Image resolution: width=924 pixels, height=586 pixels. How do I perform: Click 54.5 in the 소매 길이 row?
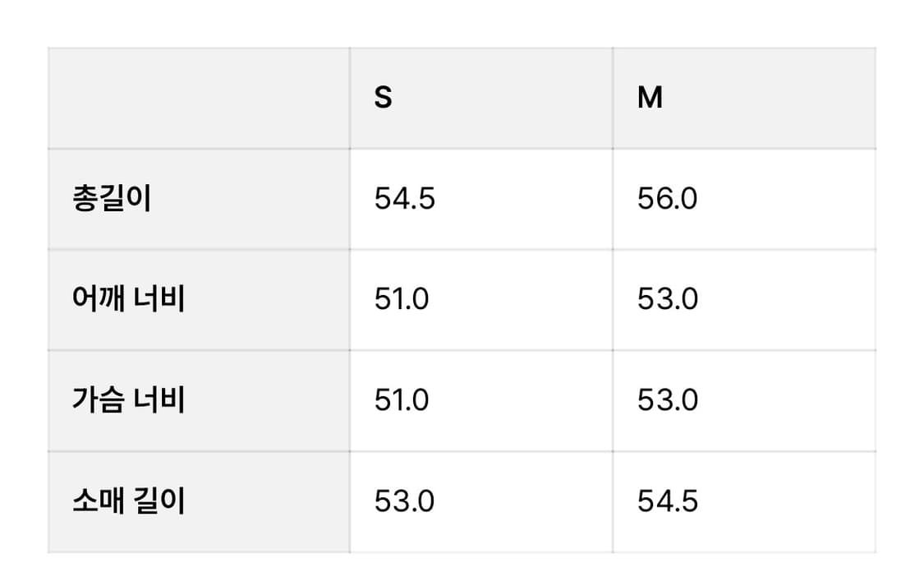[667, 501]
